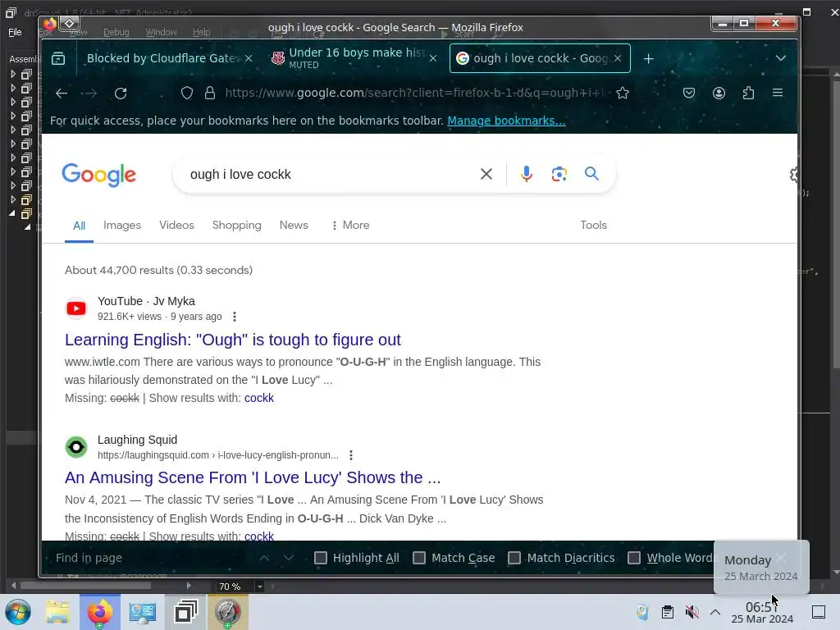
Task: Click into the Google search text box
Action: point(330,174)
